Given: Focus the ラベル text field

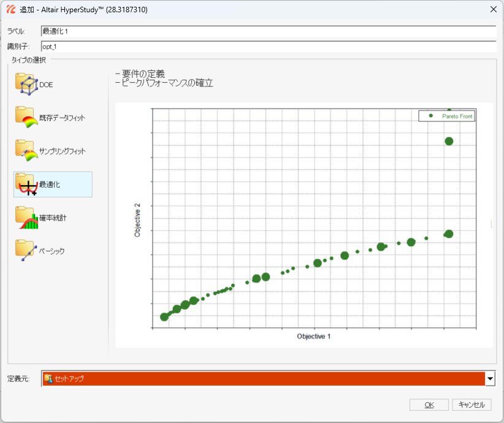Looking at the screenshot, I should pos(267,31).
